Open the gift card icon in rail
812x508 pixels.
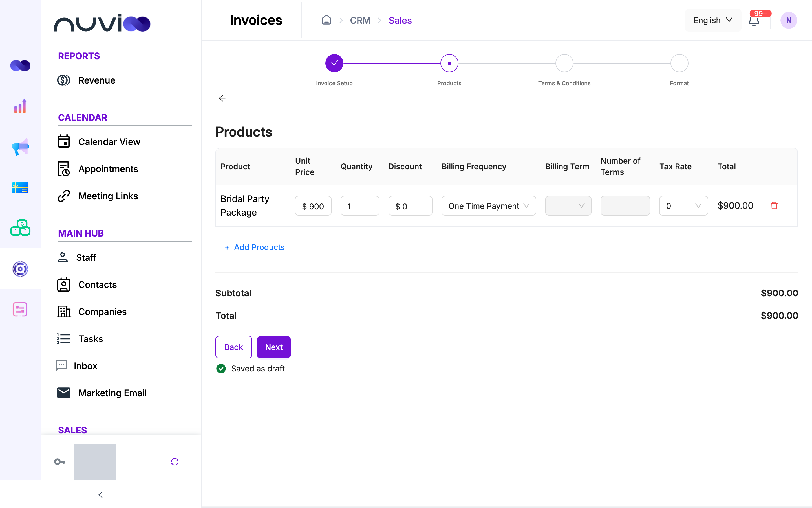(20, 187)
